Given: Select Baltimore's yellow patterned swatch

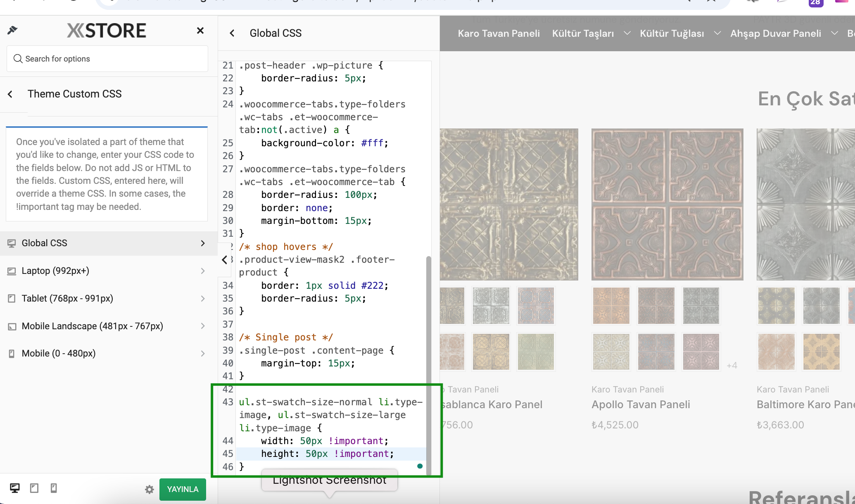Looking at the screenshot, I should coord(821,352).
